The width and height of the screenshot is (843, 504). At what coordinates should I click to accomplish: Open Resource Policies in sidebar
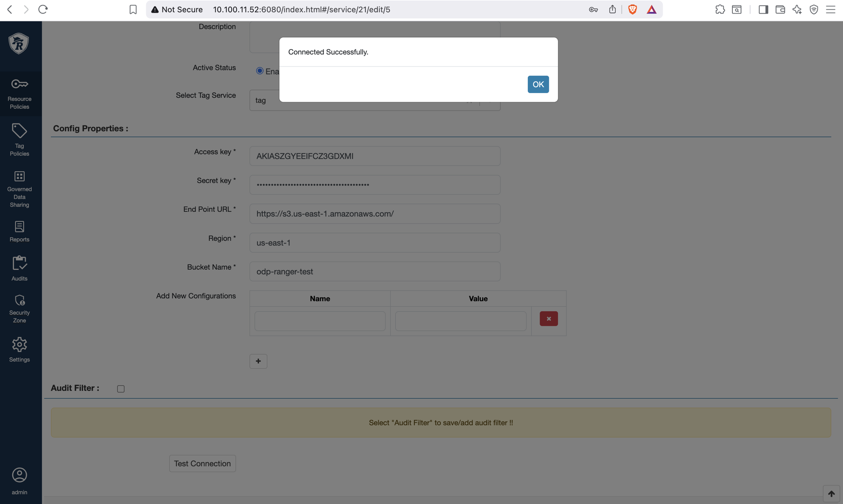tap(19, 93)
